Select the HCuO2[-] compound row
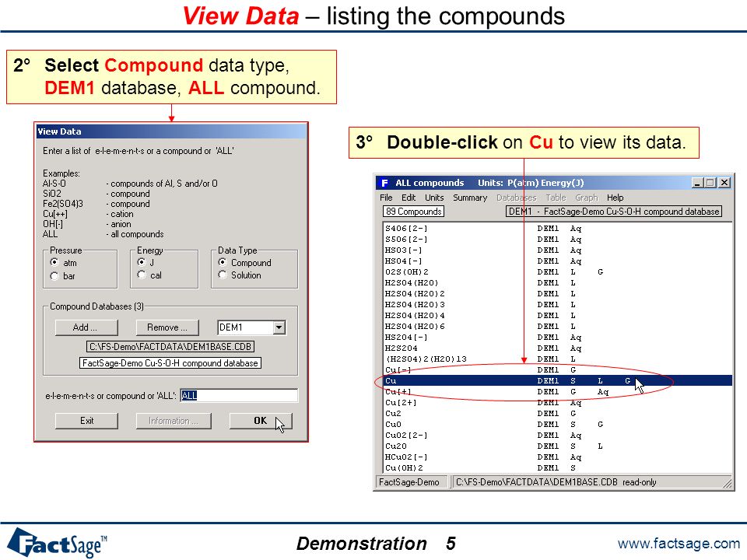Screen dimensions: 747x560 pyautogui.click(x=557, y=457)
